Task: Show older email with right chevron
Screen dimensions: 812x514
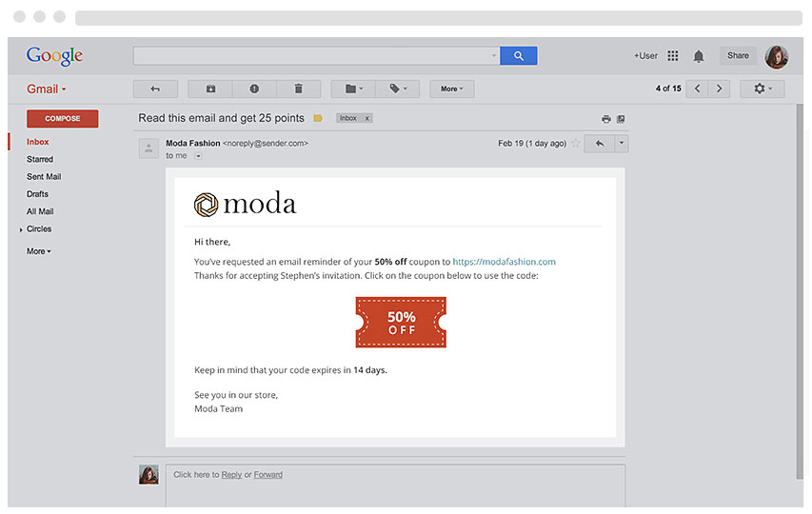Action: [719, 89]
